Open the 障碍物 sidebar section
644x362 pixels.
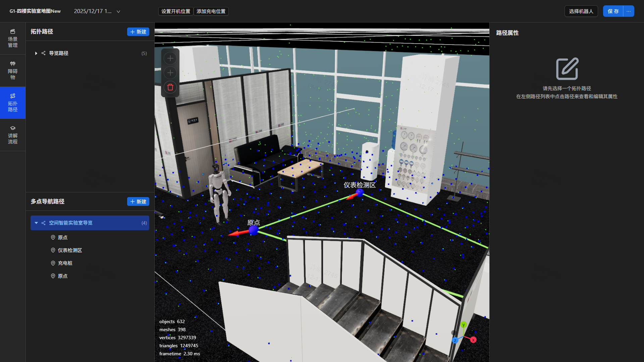(x=13, y=70)
